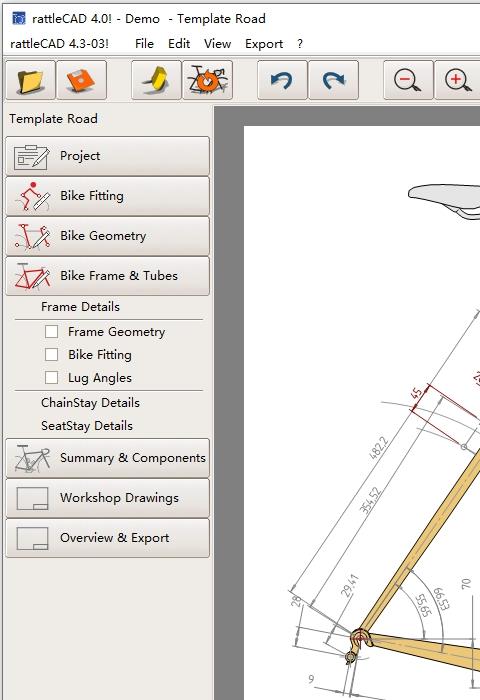Image resolution: width=480 pixels, height=700 pixels.
Task: Click the red Bike Frame & Tubes icon
Action: 32,276
